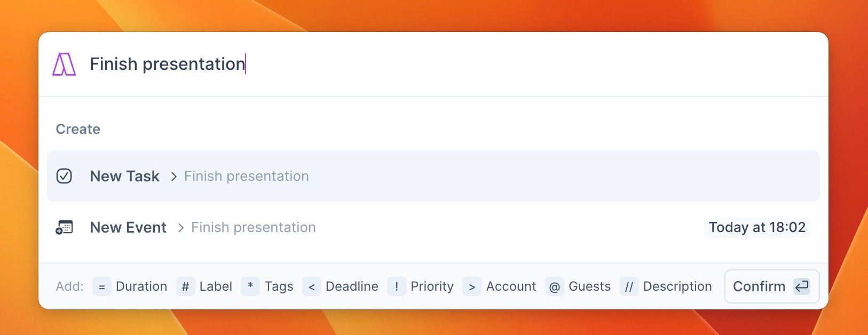The image size is (868, 335).
Task: Click the greater-than Account shortcut icon
Action: click(472, 286)
